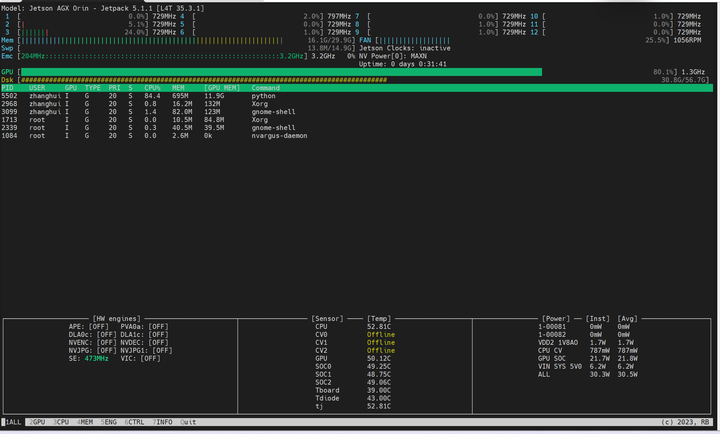
Task: Click the VIC: [OFF] engine entry
Action: click(140, 358)
